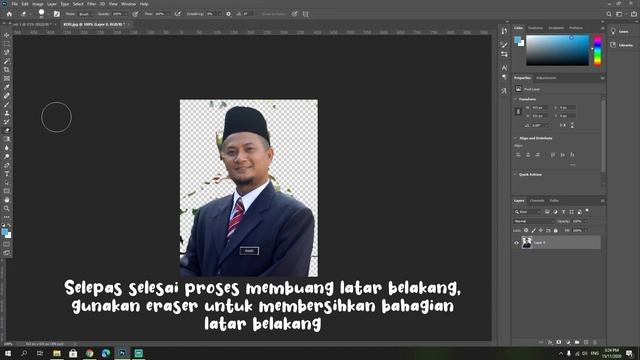Viewport: 640px width, 360px height.
Task: Select the Move tool
Action: (7, 35)
